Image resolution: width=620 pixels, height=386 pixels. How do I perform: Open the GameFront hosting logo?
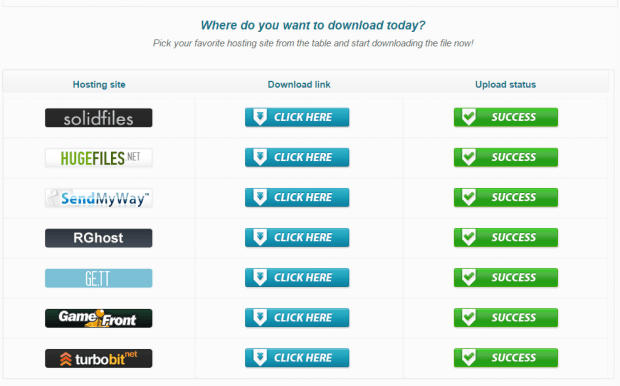[98, 318]
